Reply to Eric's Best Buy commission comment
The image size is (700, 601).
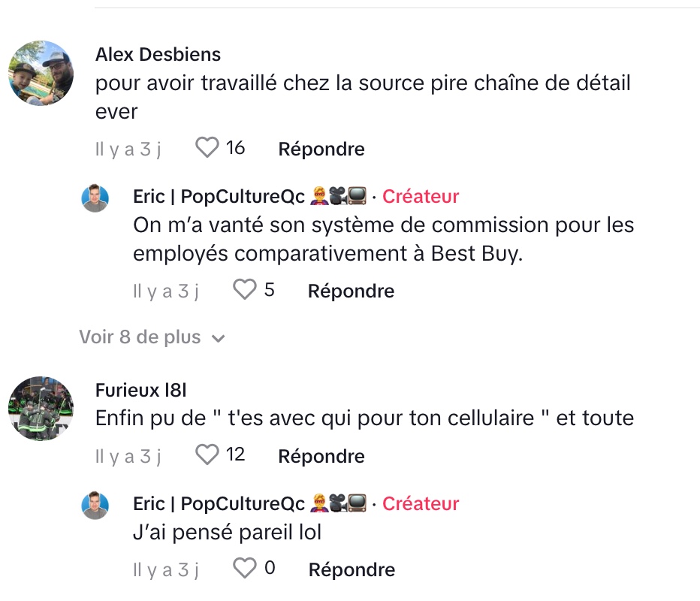tap(351, 291)
